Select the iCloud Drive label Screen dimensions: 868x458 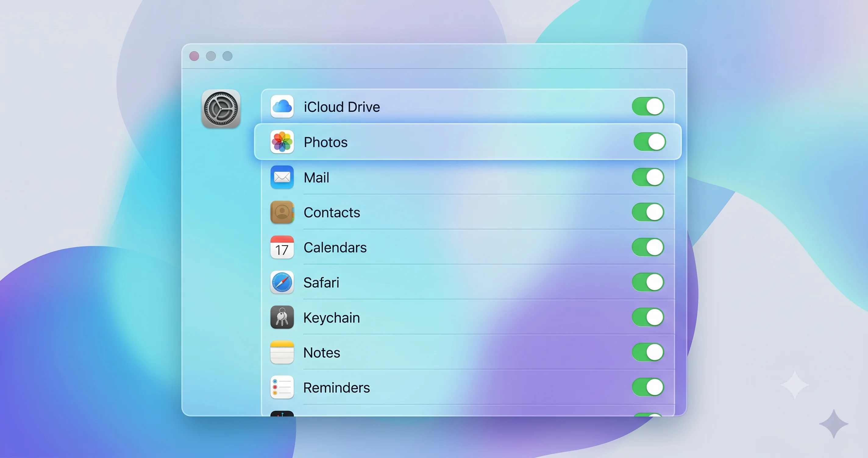pos(342,107)
